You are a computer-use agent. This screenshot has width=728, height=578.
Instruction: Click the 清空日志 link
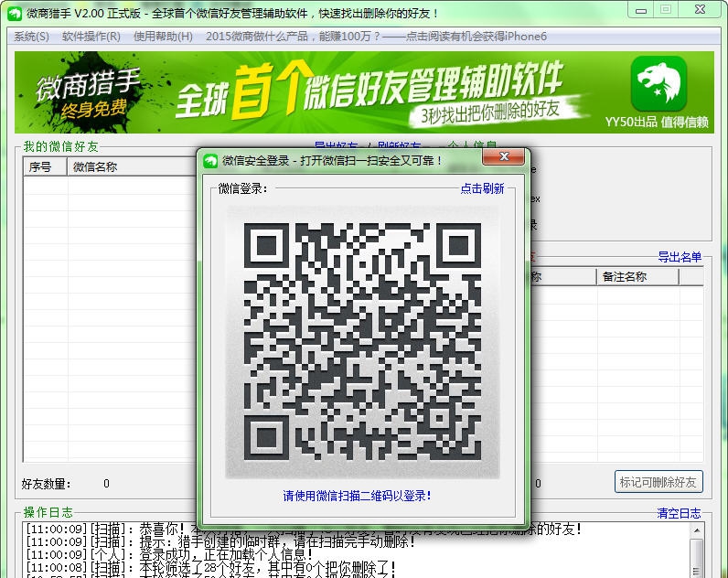[x=679, y=513]
